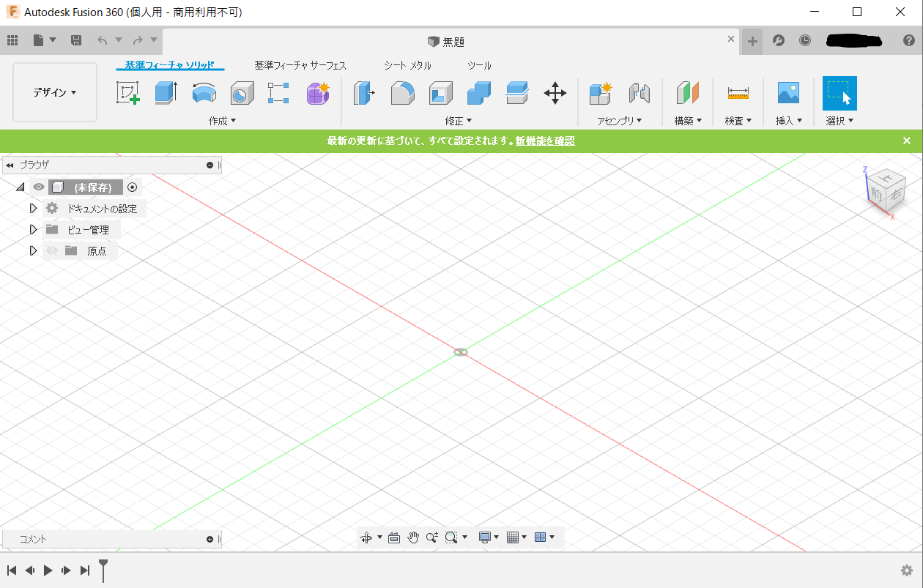
Task: Select the New Component tool
Action: 601,93
